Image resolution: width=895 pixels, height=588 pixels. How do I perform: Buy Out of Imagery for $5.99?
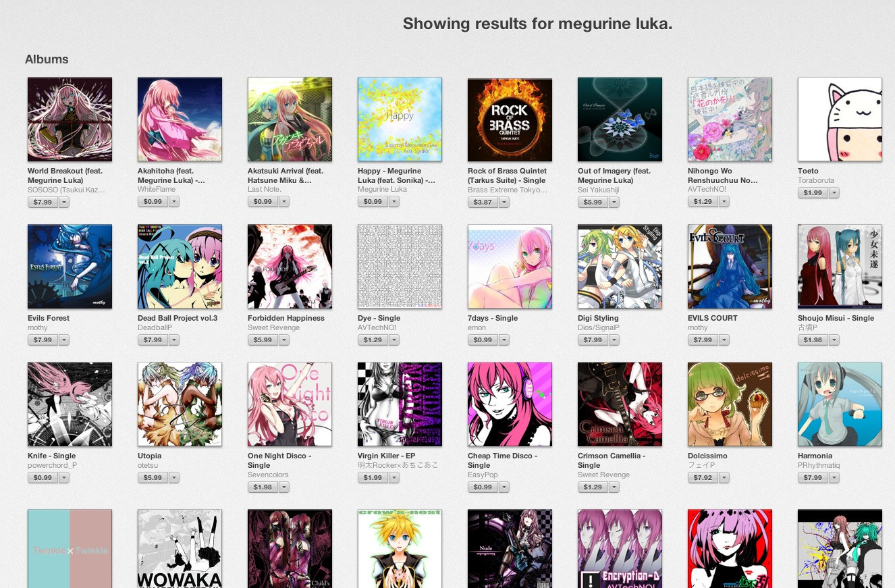pos(593,202)
